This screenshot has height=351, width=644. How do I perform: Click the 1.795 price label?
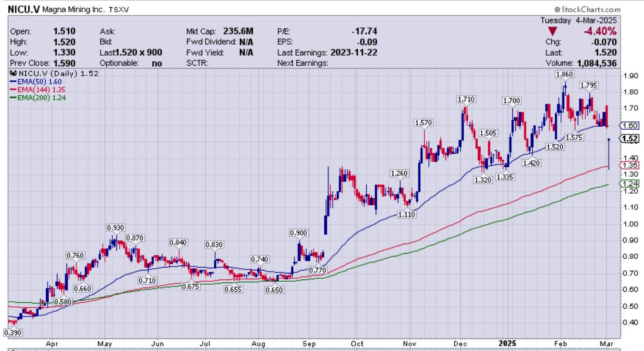[589, 85]
